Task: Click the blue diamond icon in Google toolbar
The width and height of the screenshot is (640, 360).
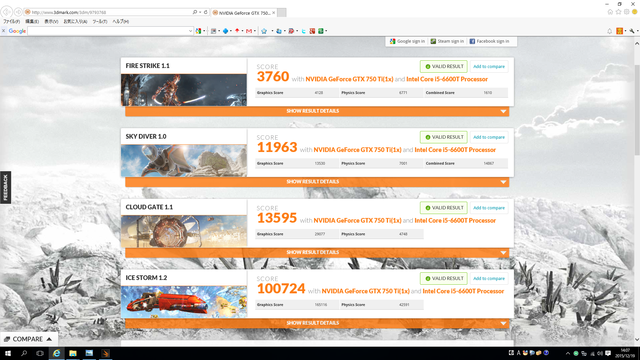Action: pyautogui.click(x=225, y=31)
